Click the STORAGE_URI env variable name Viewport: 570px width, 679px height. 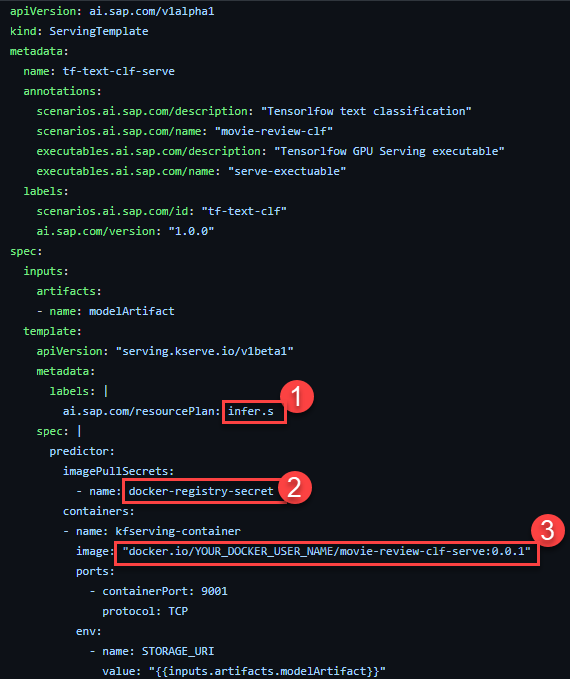click(x=178, y=651)
